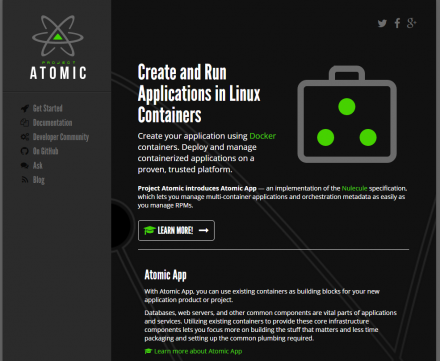Viewport: 440px width, 361px height.
Task: Click paragraph starting 'With Atomic App, you can'
Action: (x=262, y=296)
